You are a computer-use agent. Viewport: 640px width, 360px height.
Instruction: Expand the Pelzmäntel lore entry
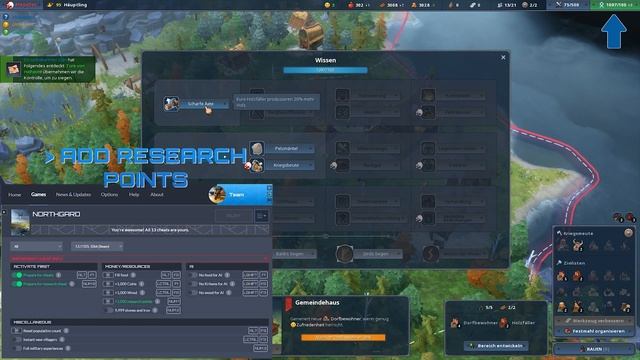click(x=290, y=149)
